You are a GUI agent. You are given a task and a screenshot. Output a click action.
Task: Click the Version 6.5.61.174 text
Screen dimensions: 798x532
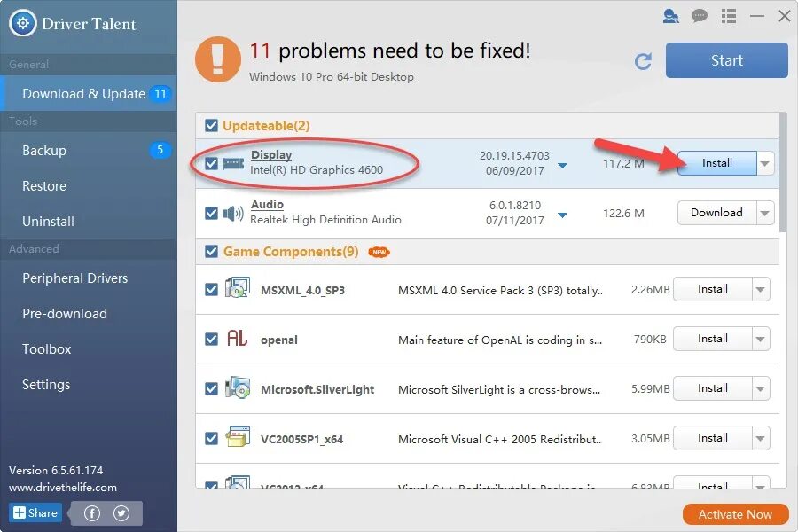[x=56, y=471]
